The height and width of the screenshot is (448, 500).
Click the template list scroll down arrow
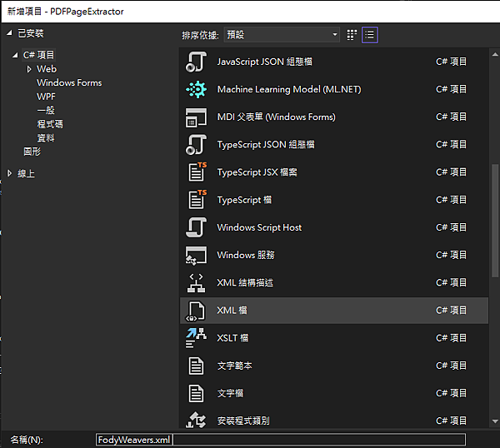pyautogui.click(x=495, y=421)
